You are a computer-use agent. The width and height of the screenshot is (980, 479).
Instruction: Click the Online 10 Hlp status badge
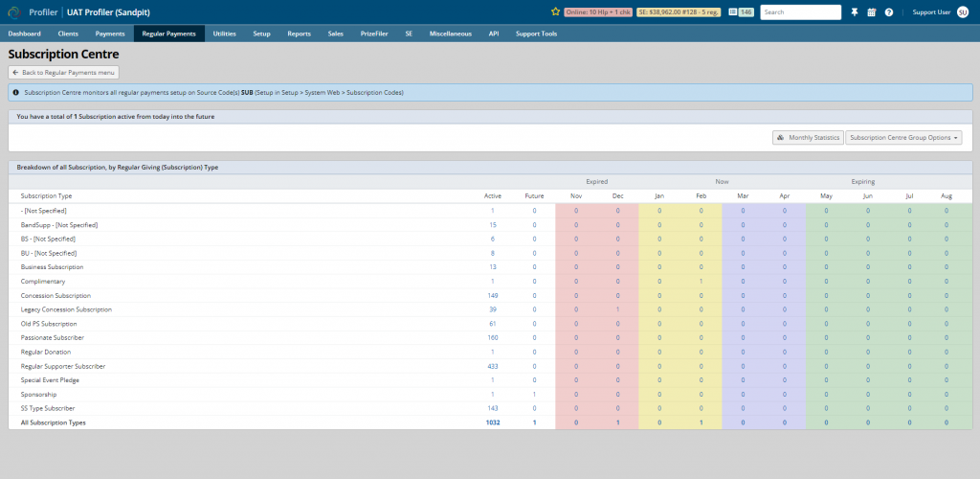[597, 11]
